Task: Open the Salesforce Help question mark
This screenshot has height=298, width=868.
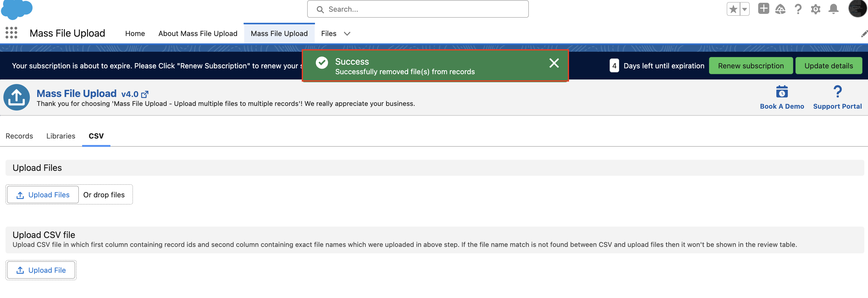Action: [x=798, y=9]
